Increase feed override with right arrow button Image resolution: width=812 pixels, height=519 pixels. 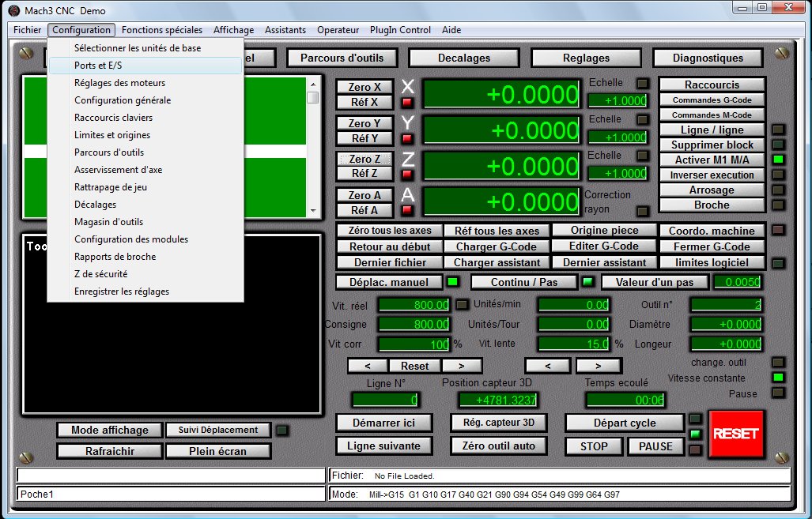point(462,366)
